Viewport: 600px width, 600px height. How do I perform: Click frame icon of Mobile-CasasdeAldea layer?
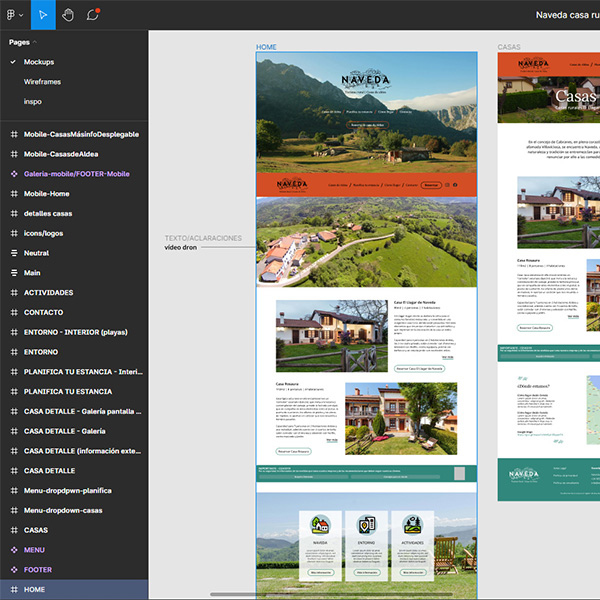tap(14, 154)
